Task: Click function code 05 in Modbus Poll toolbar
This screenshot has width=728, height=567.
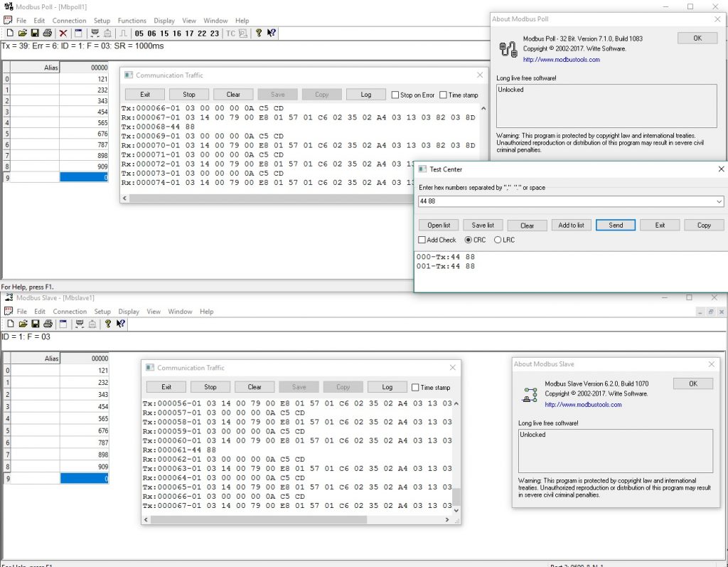Action: tap(139, 33)
